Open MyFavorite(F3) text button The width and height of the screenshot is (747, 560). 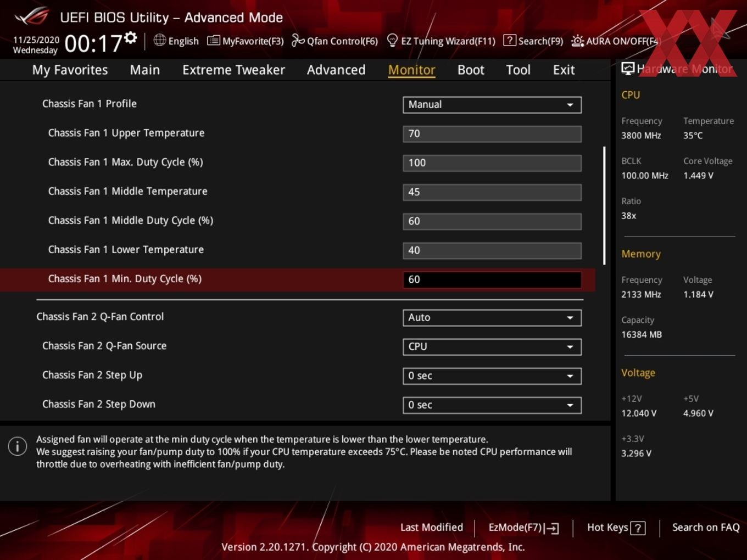[253, 41]
